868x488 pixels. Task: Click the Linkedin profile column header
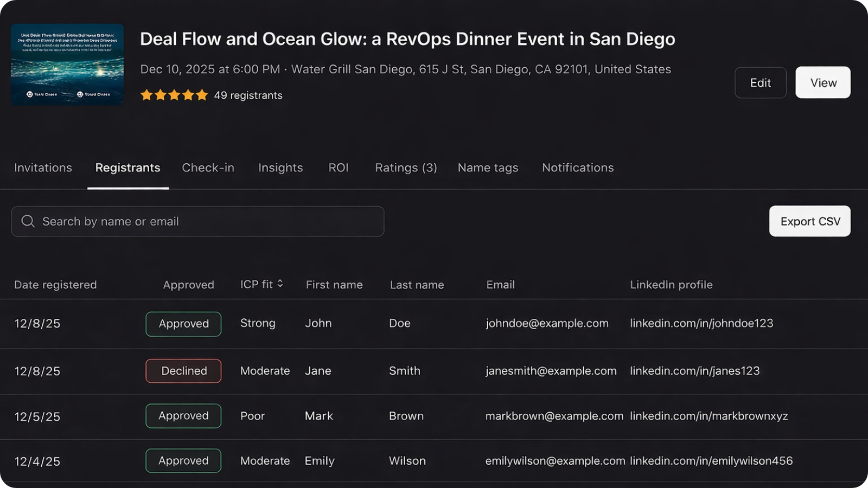coord(671,285)
